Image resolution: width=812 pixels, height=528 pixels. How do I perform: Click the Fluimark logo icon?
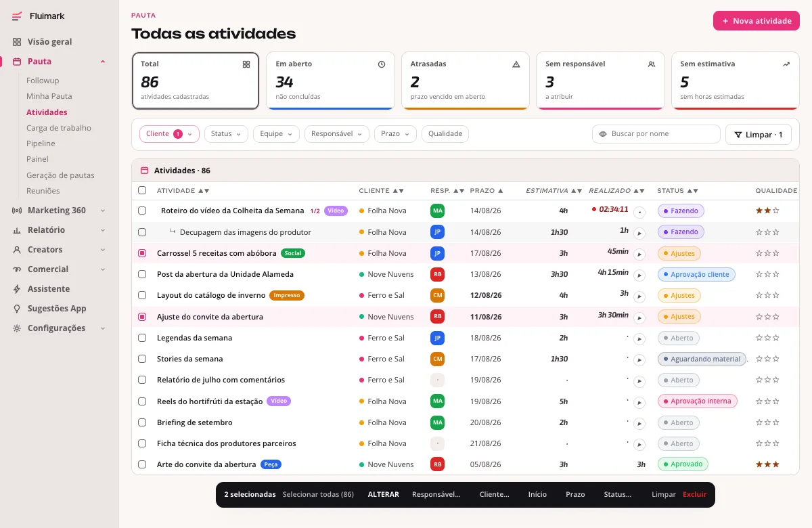pos(17,16)
